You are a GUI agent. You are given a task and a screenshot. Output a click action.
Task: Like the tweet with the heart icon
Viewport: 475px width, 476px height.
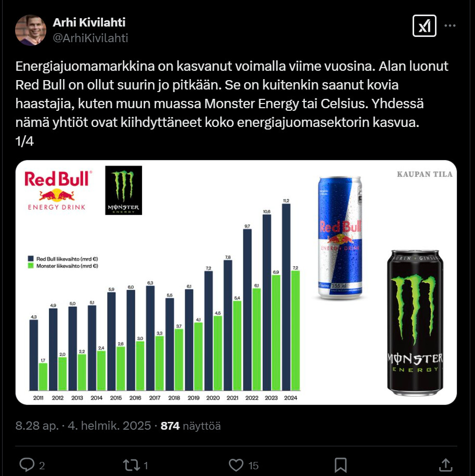(236, 465)
